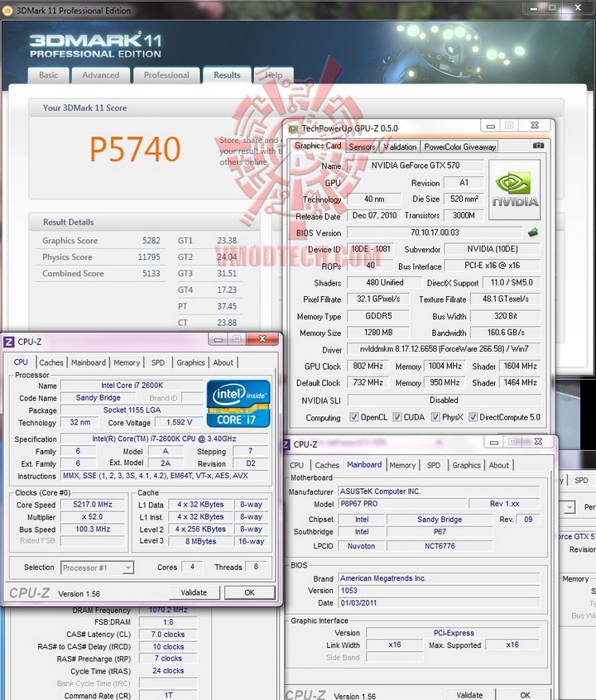Open the PowerColor Giveaway tab
Viewport: 596px width, 700px height.
coord(459,147)
